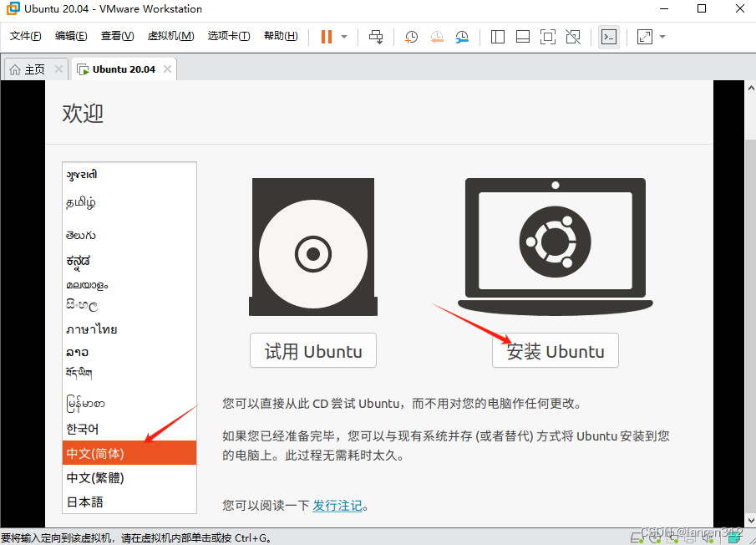Open the 帮助(H) menu
This screenshot has width=756, height=545.
coord(281,36)
